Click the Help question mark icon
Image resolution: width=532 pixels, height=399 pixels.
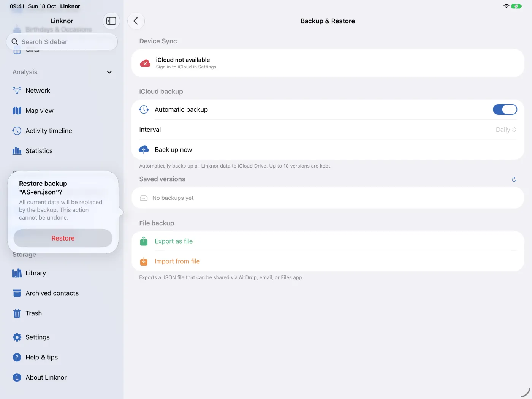(x=17, y=358)
